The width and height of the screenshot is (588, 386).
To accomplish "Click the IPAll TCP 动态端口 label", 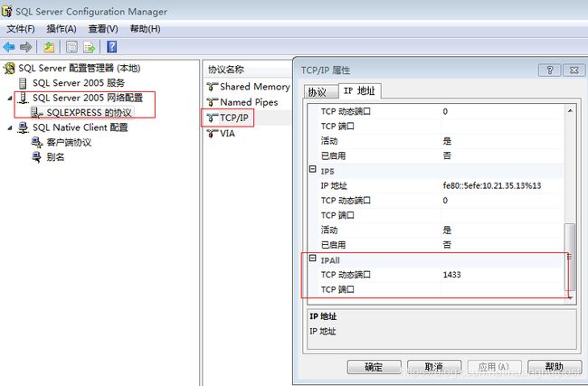I will coord(346,275).
